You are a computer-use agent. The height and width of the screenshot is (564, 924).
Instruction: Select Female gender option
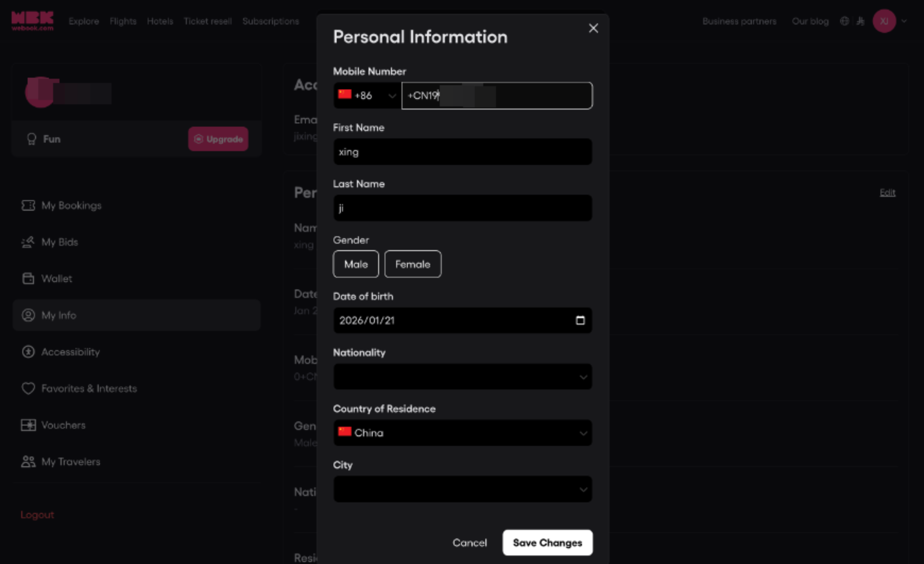[x=412, y=264]
